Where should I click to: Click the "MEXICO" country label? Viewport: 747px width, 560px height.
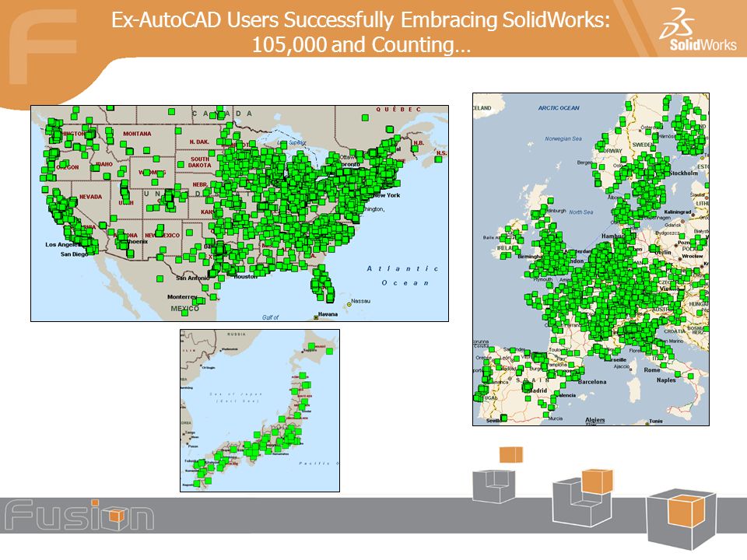click(185, 309)
